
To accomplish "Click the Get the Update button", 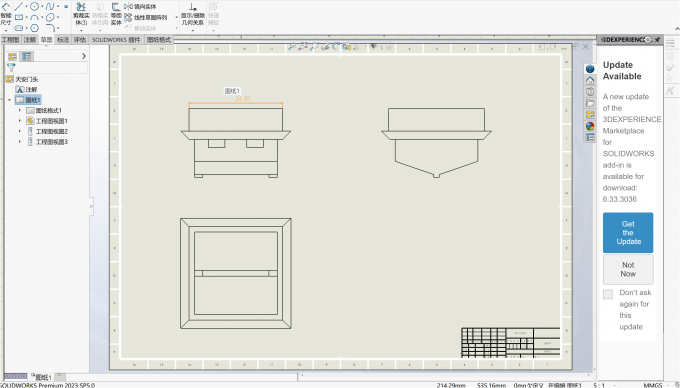I will pyautogui.click(x=628, y=233).
